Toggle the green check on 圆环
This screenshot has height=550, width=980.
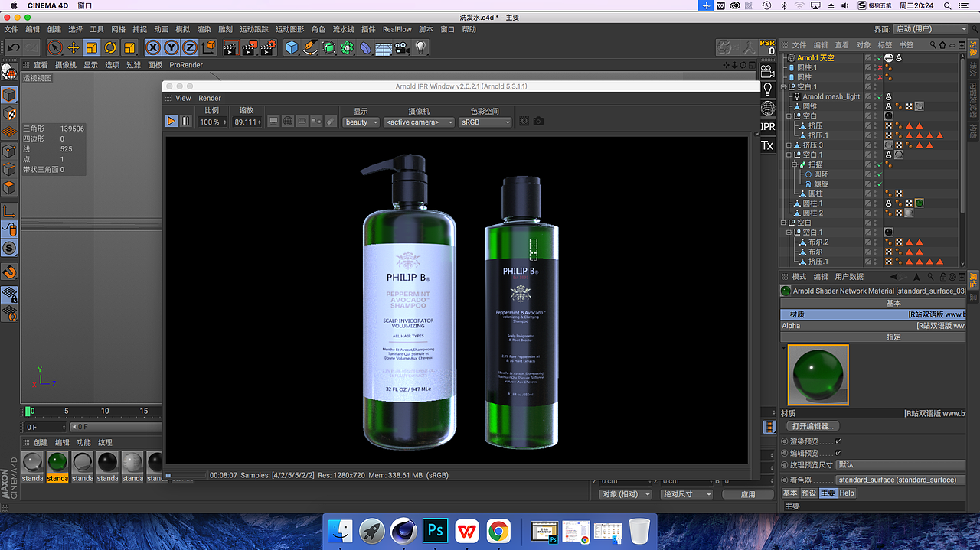[x=880, y=174]
